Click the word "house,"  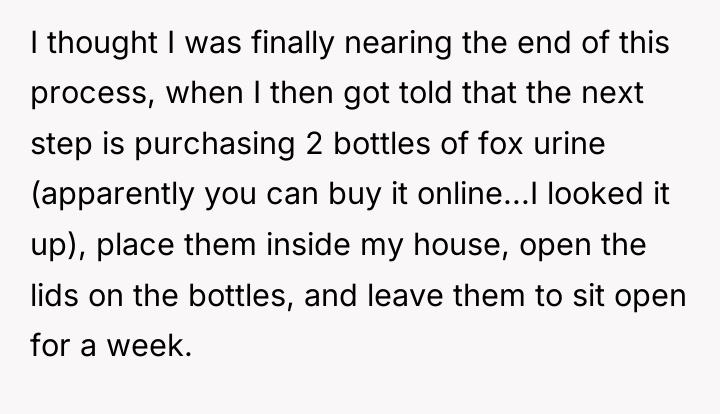pos(461,245)
